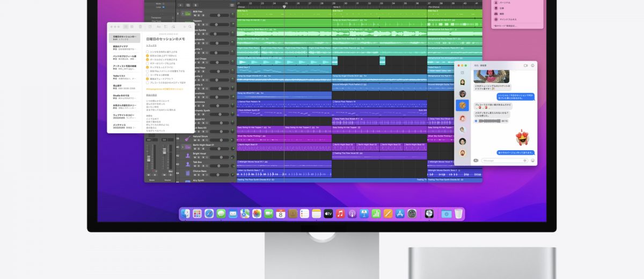Open the Music app in Dock
The width and height of the screenshot is (644, 279).
coord(340,214)
